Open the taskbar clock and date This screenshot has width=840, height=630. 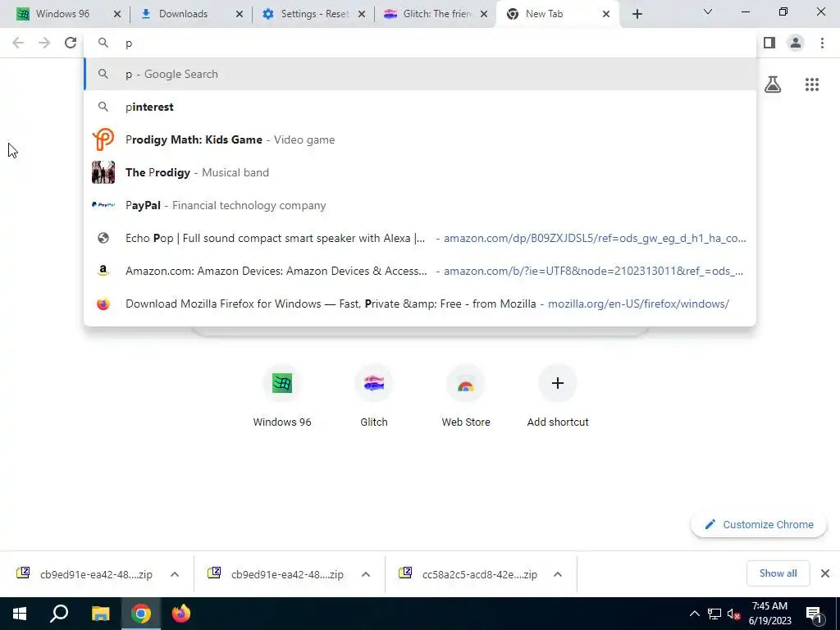[769, 614]
